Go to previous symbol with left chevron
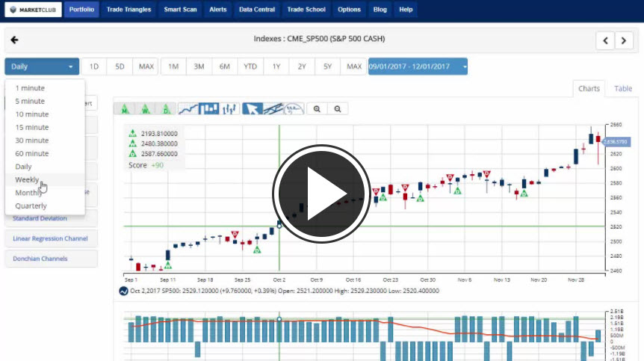Screen dimensions: 644x361 click(605, 40)
